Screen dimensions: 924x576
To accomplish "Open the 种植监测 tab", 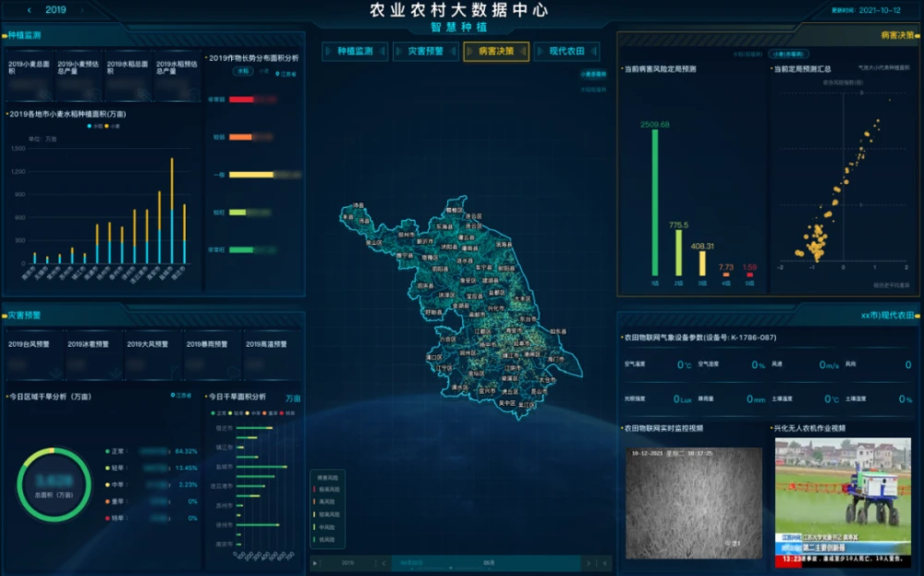I will 355,51.
